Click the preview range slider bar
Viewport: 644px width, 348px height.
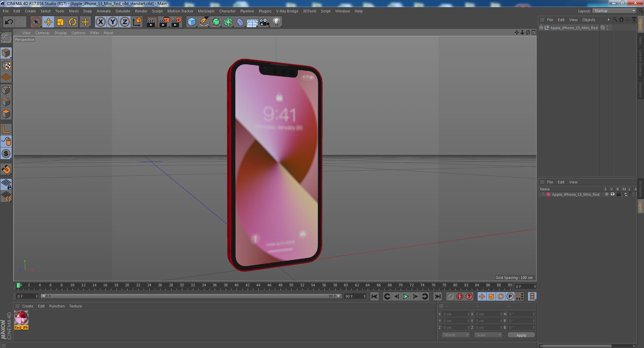[x=191, y=296]
